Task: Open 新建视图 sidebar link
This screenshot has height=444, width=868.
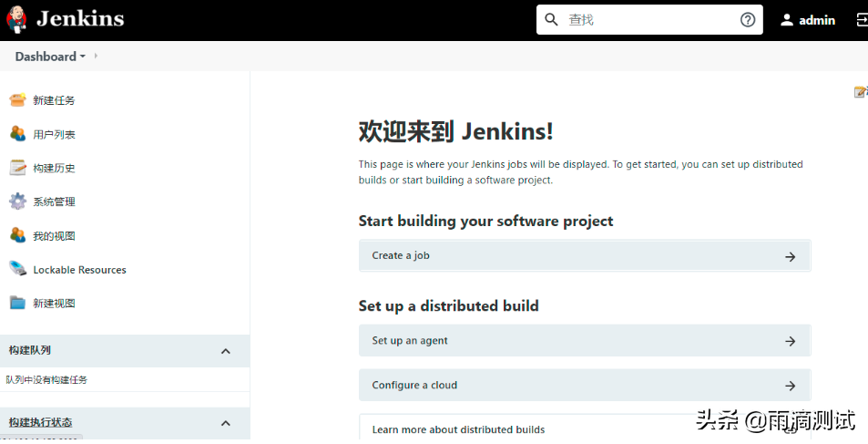Action: (54, 304)
